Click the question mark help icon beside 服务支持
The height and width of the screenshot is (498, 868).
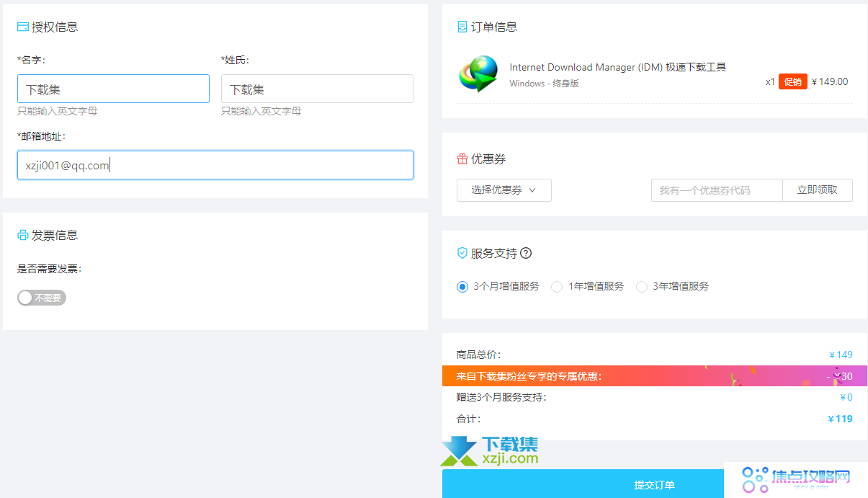click(526, 253)
